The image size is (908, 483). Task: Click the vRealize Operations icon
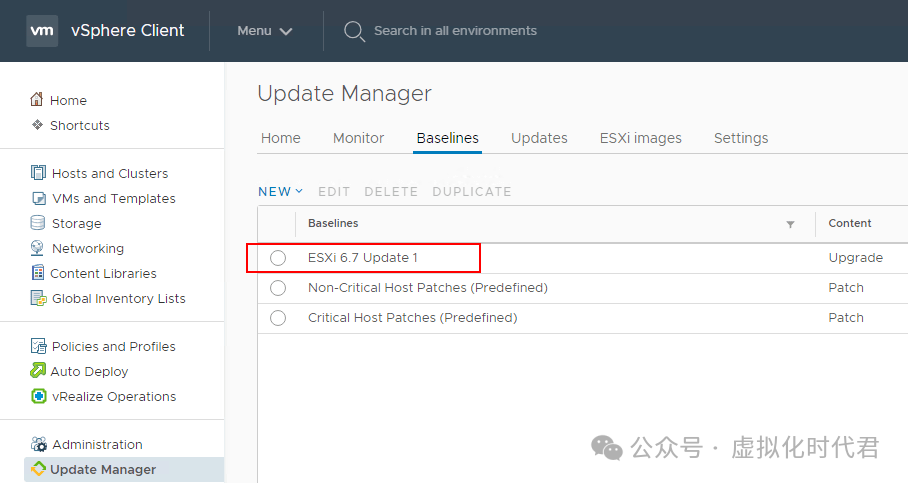point(38,396)
